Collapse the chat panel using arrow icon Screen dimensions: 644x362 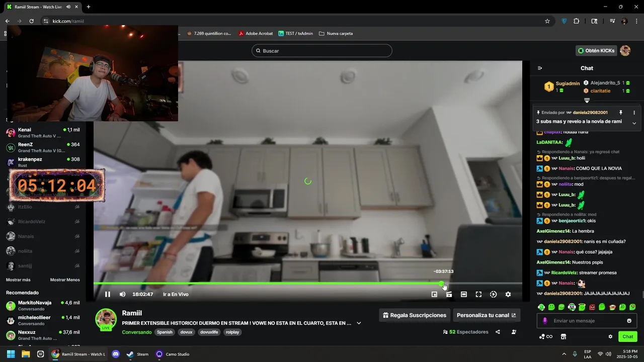540,68
